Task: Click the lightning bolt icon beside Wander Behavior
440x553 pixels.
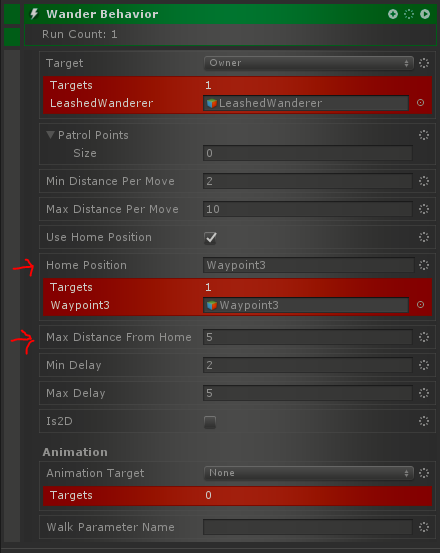Action: 34,14
